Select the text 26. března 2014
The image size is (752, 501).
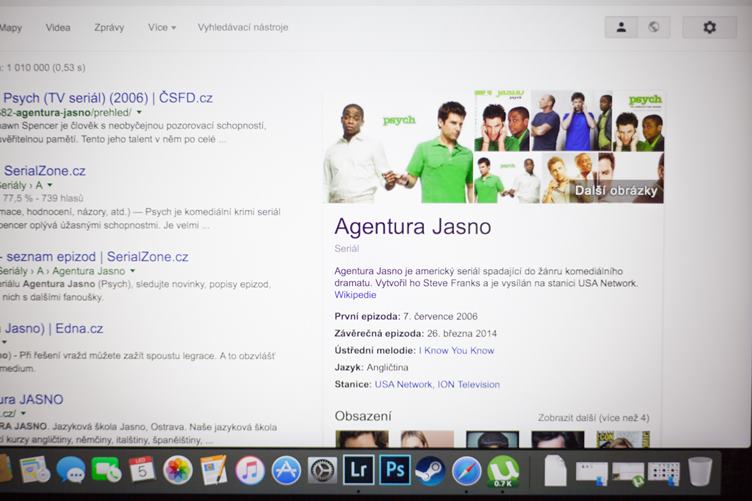click(x=462, y=334)
